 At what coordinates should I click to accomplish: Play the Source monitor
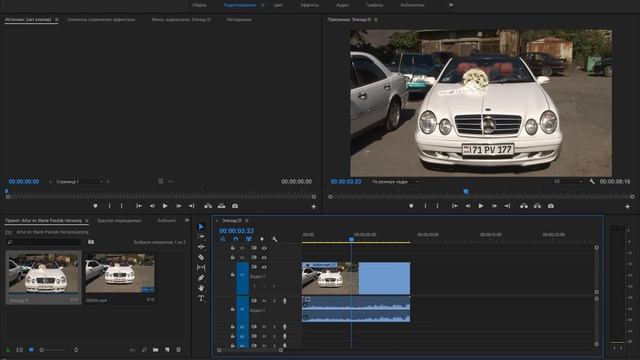165,206
